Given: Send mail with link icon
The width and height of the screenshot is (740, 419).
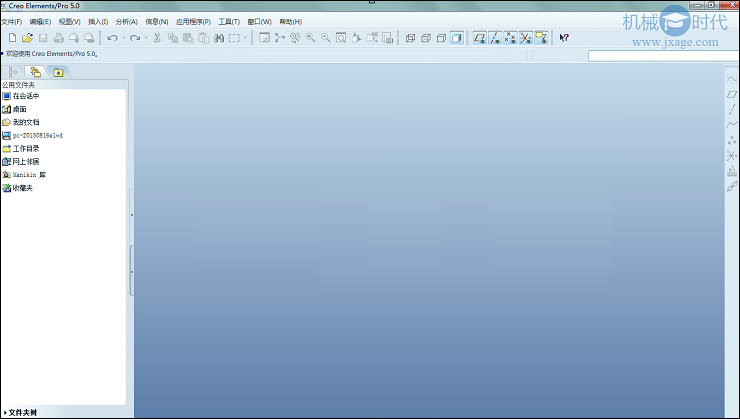Looking at the screenshot, I should coord(89,38).
